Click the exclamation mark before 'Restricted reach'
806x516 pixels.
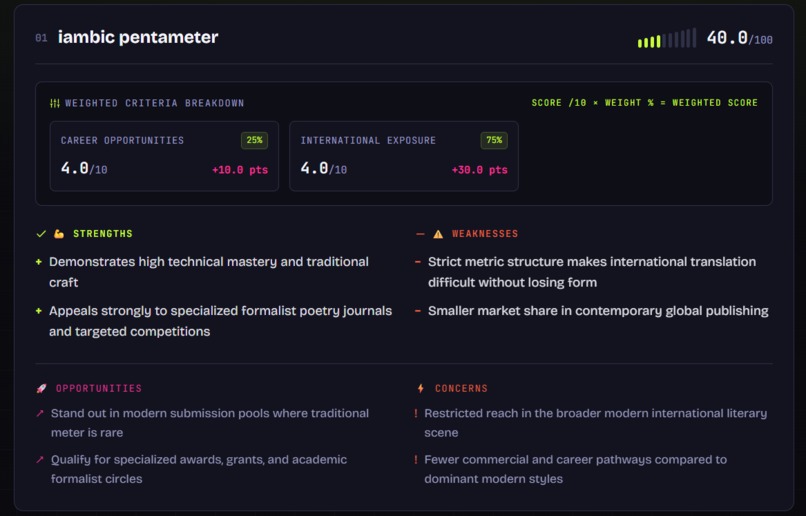(x=416, y=413)
